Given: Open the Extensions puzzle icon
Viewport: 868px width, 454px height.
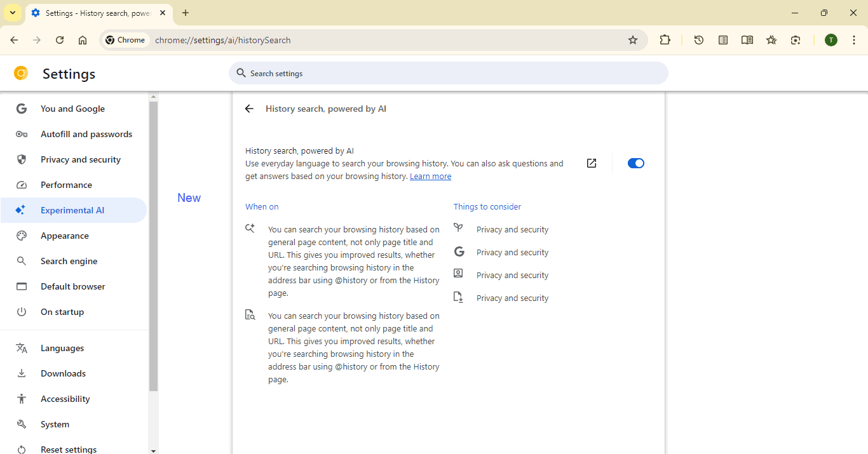Looking at the screenshot, I should [665, 40].
